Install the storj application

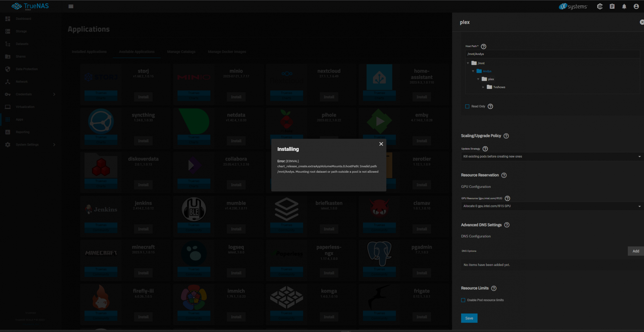pyautogui.click(x=143, y=97)
